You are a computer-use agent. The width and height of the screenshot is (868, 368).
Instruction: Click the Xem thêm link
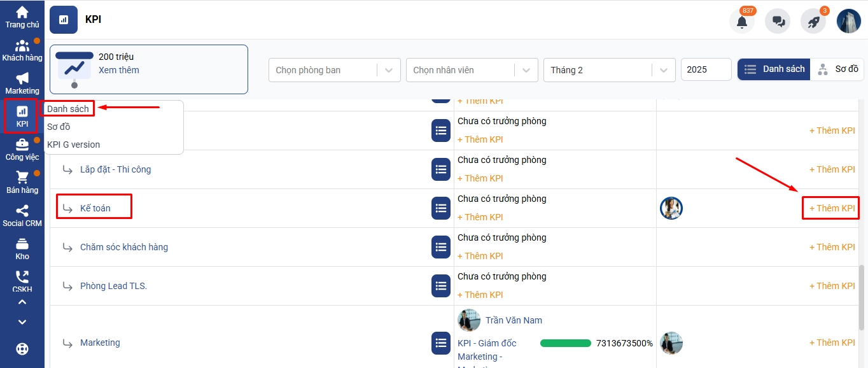[119, 70]
